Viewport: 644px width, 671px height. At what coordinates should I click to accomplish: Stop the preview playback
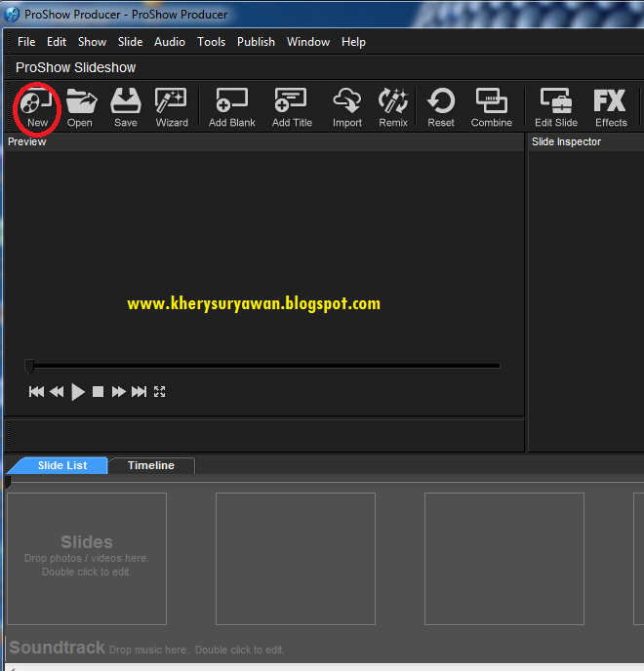tap(98, 391)
